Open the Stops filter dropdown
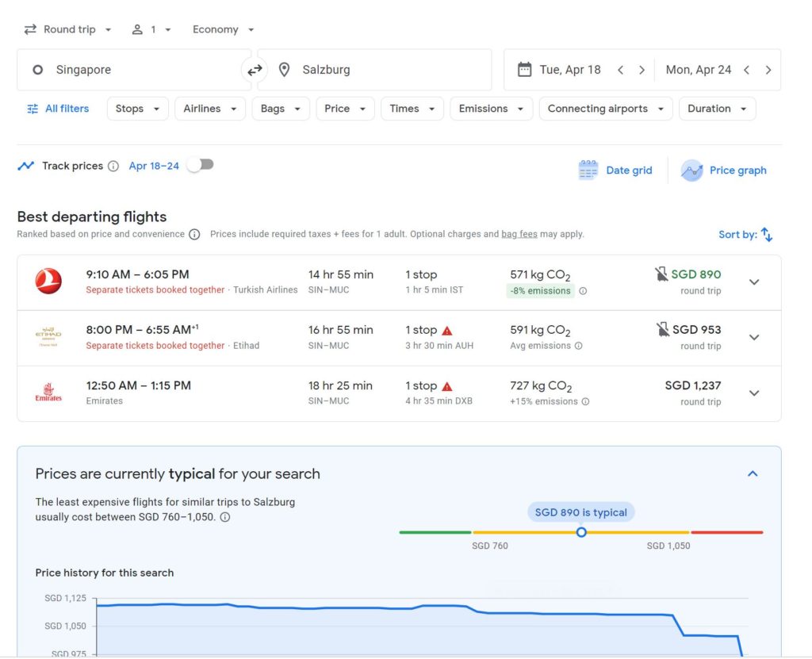This screenshot has width=812, height=659. [137, 108]
